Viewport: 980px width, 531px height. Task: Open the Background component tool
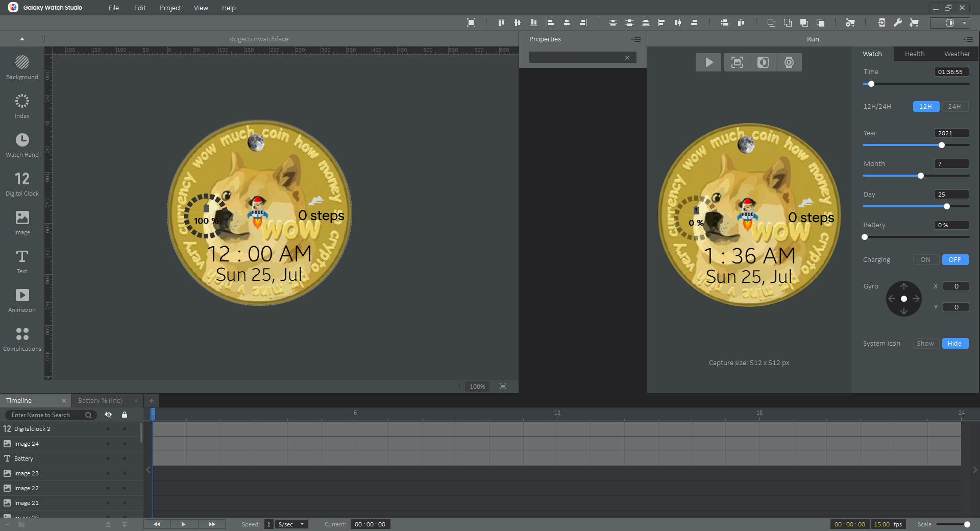tap(22, 67)
